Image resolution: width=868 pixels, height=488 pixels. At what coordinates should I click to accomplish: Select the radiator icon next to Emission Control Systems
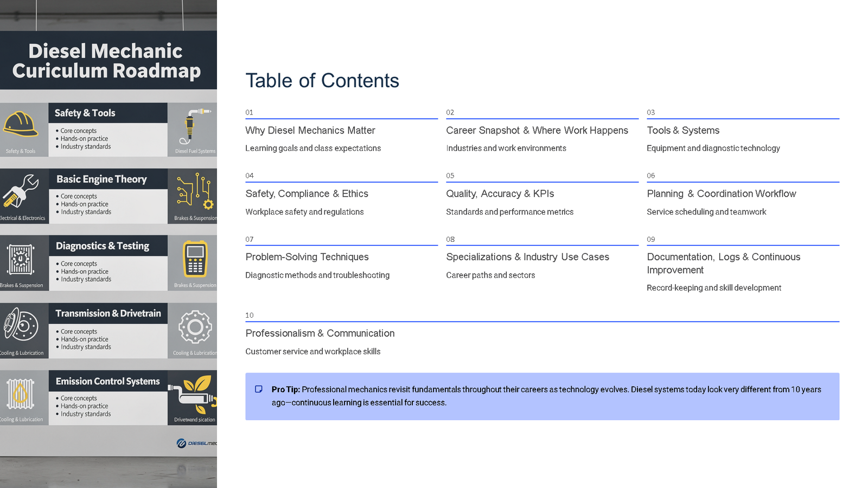(x=19, y=395)
